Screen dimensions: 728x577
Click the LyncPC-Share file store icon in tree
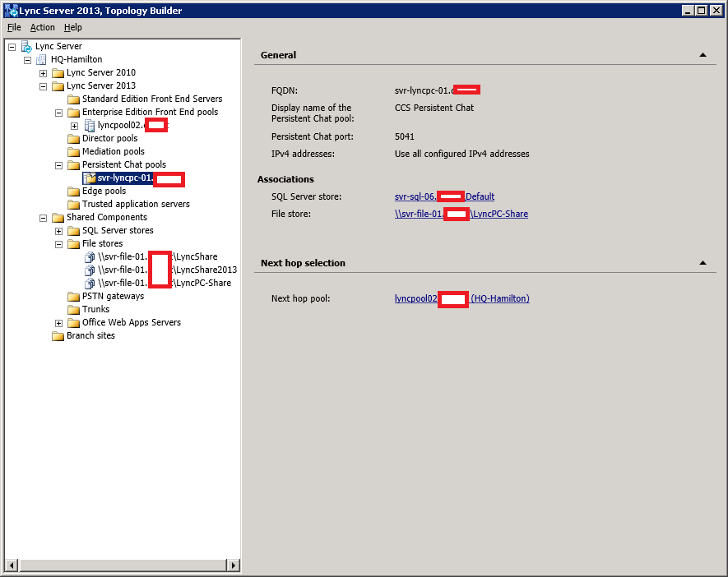(90, 283)
